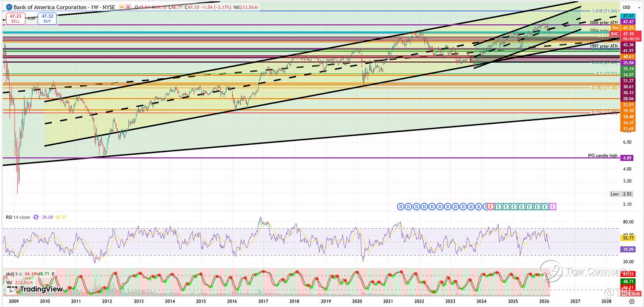Click the 55.77 yellow RSI axis label
The image size is (644, 307).
[628, 238]
